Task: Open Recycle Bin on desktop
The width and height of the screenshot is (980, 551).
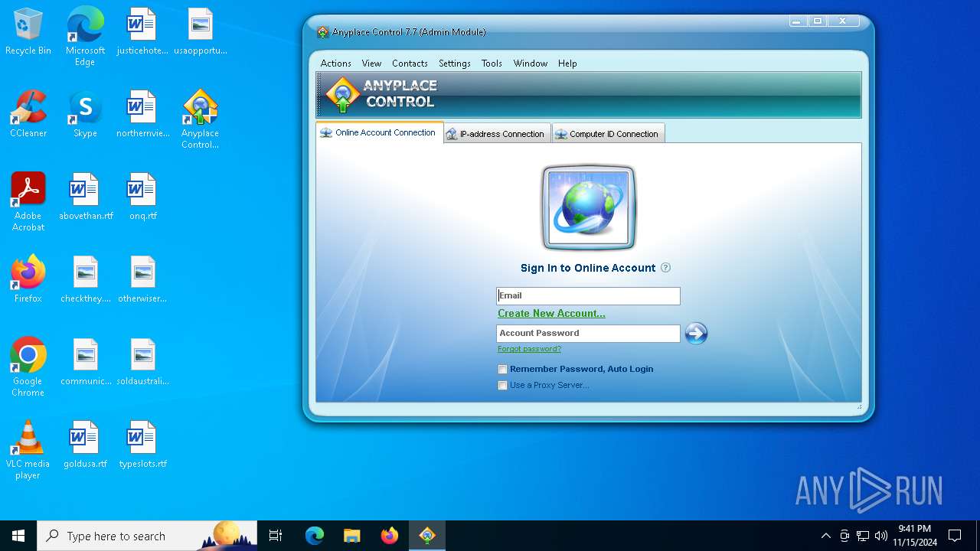Action: (28, 31)
